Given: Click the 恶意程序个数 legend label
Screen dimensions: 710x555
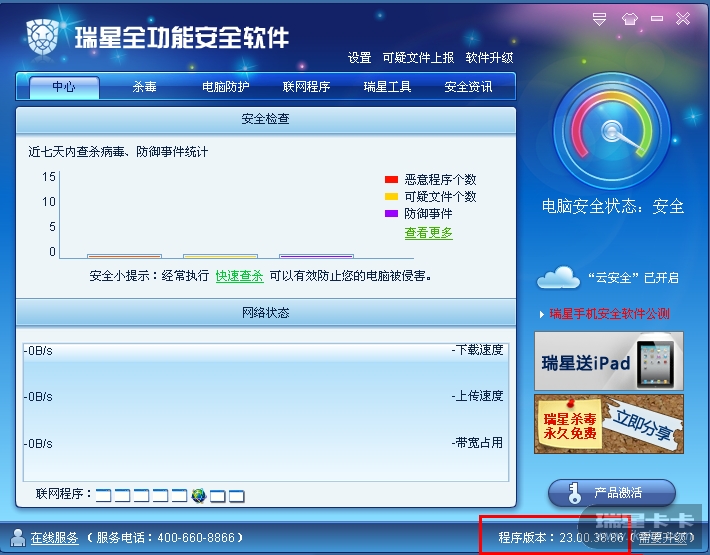Looking at the screenshot, I should (440, 180).
